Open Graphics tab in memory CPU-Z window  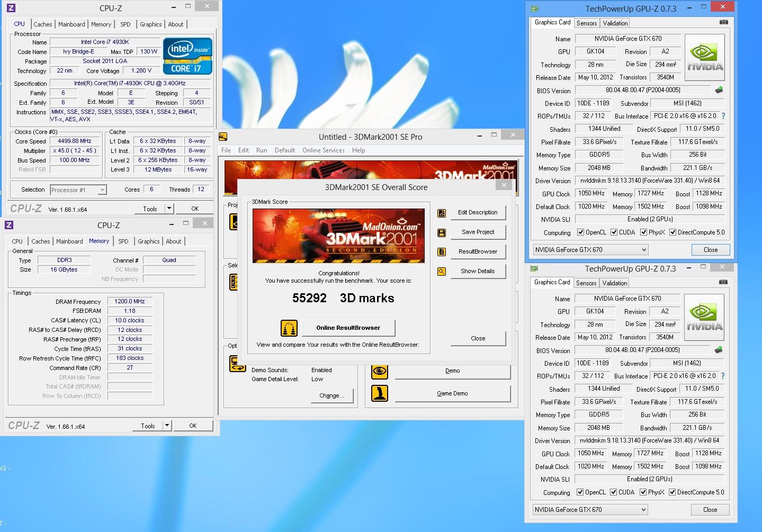149,241
